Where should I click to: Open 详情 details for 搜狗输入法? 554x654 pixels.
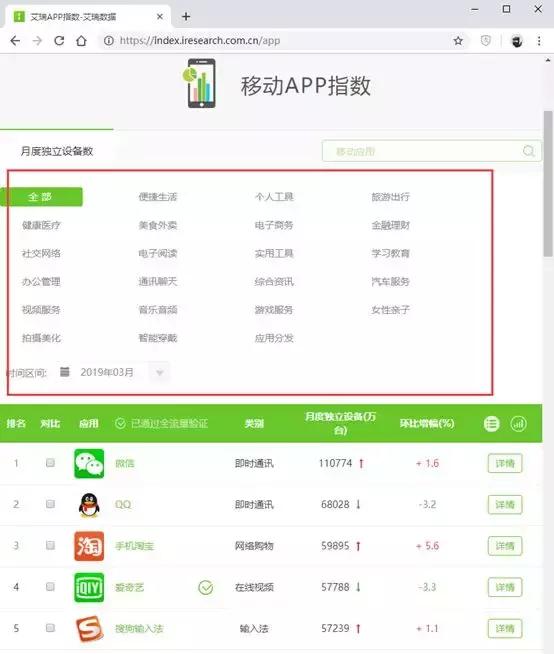tap(505, 629)
